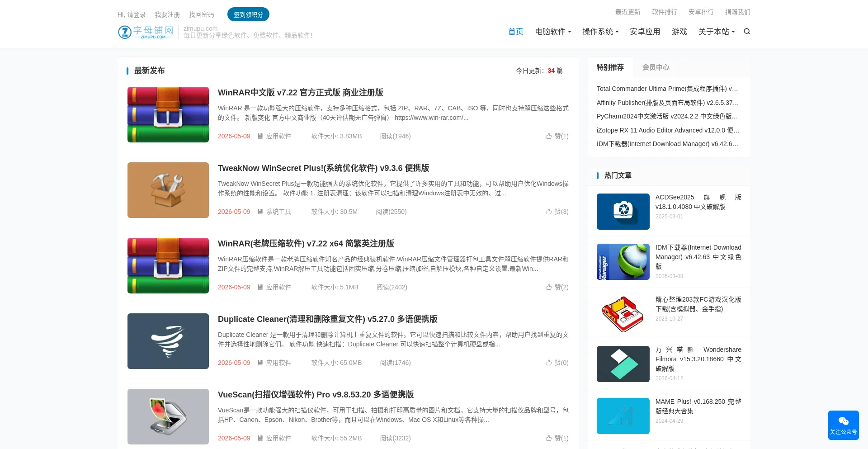The height and width of the screenshot is (449, 868).
Task: Expand the 操作系统 dropdown menu
Action: pos(600,31)
